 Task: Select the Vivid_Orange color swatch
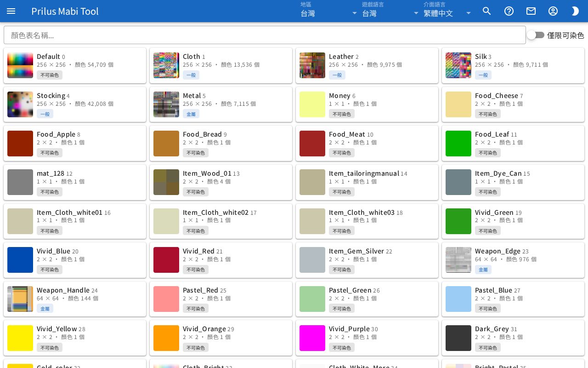click(166, 338)
